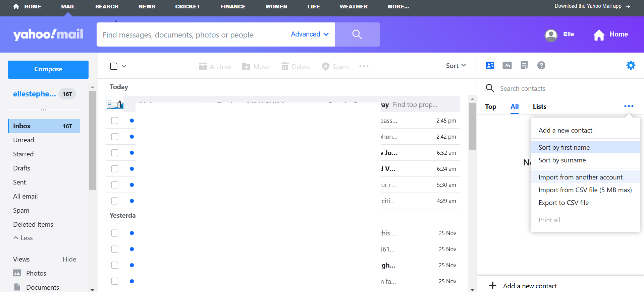
Task: Open the Notepad icon
Action: coord(524,65)
